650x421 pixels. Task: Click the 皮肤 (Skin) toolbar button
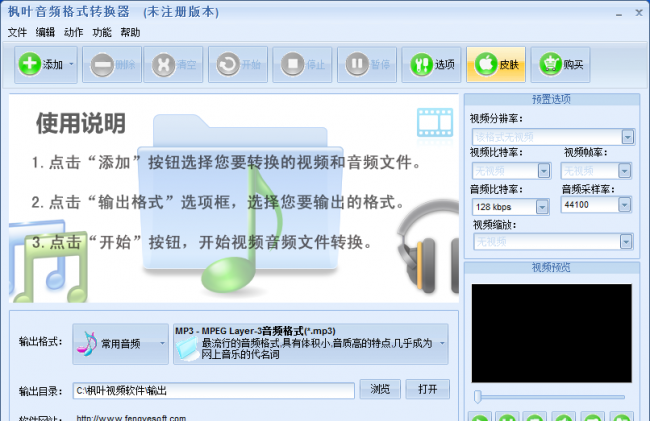click(x=496, y=65)
